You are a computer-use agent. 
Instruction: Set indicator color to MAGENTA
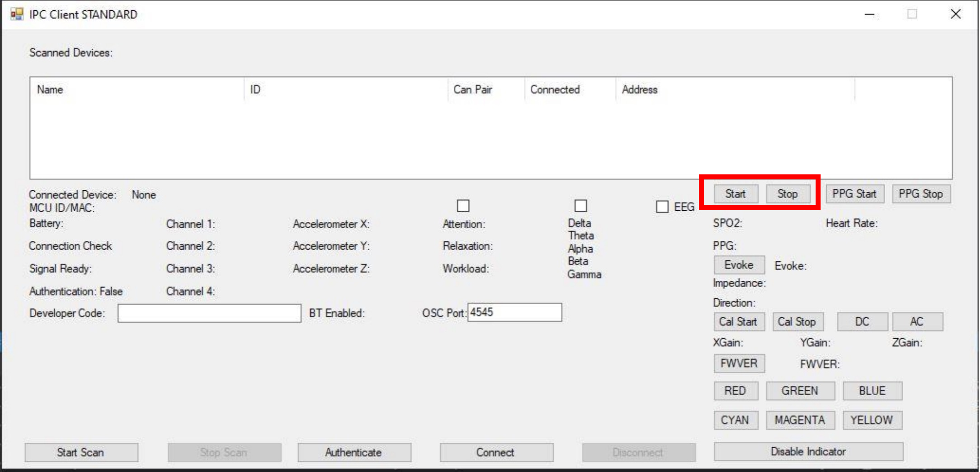(800, 420)
